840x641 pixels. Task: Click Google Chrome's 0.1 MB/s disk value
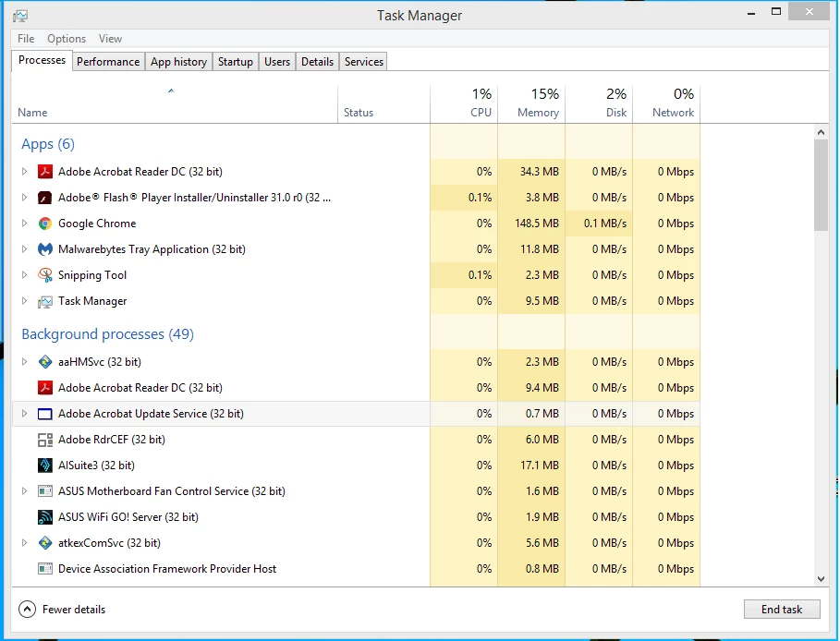coord(605,224)
